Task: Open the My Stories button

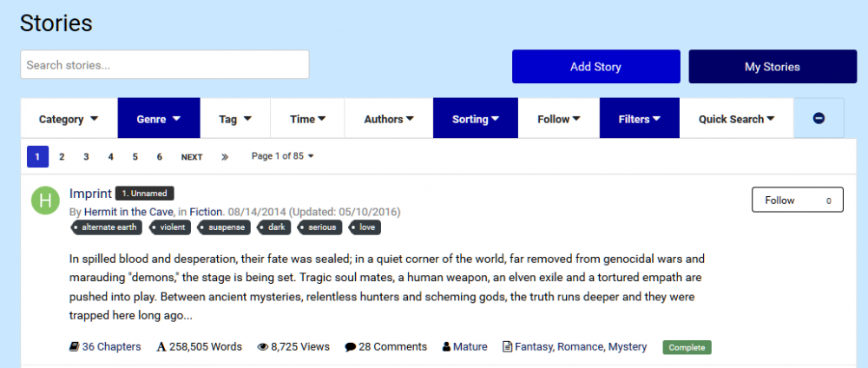Action: pyautogui.click(x=772, y=67)
